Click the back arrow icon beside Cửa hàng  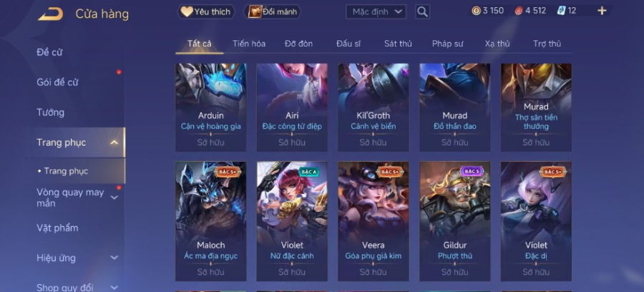pyautogui.click(x=51, y=14)
